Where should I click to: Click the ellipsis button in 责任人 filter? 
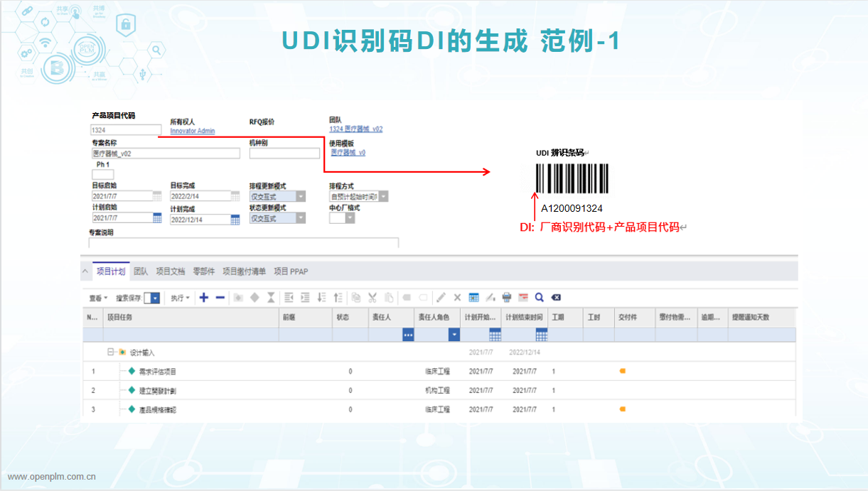408,335
